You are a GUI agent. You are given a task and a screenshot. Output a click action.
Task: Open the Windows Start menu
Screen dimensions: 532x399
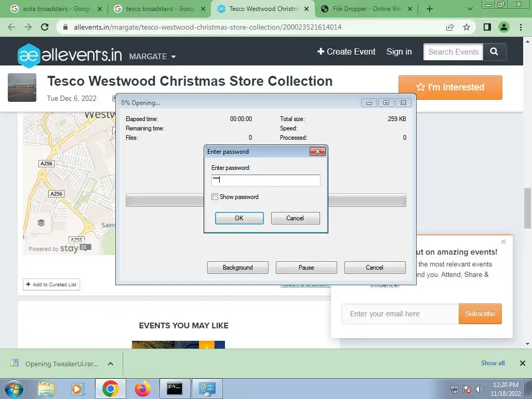pos(14,389)
